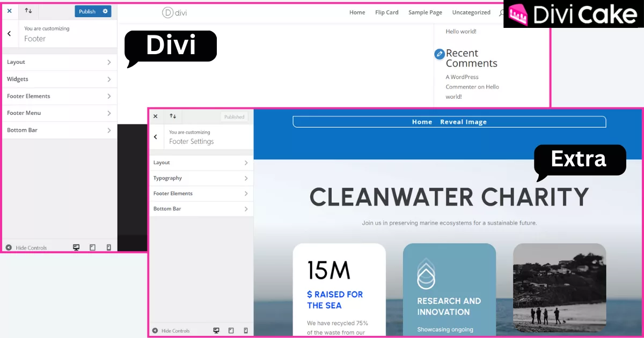This screenshot has width=644, height=338.
Task: Open Publish settings gear in Divi customizer
Action: (x=106, y=11)
